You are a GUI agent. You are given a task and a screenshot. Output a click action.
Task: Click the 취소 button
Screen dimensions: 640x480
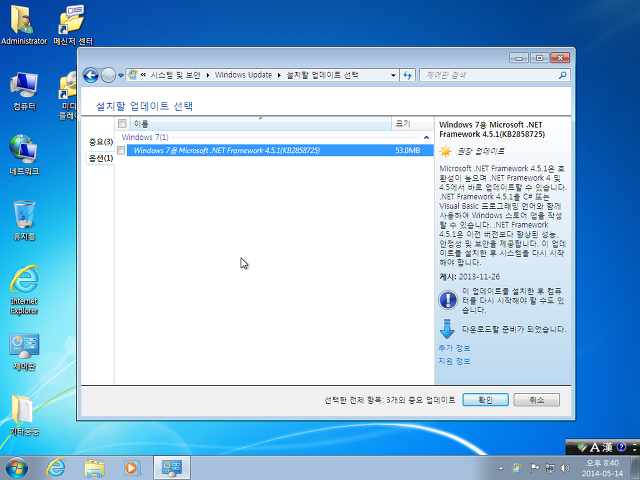[537, 400]
